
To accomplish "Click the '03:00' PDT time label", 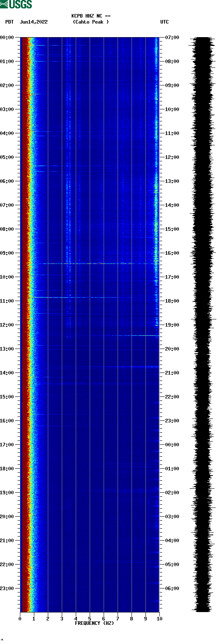I will pyautogui.click(x=7, y=109).
